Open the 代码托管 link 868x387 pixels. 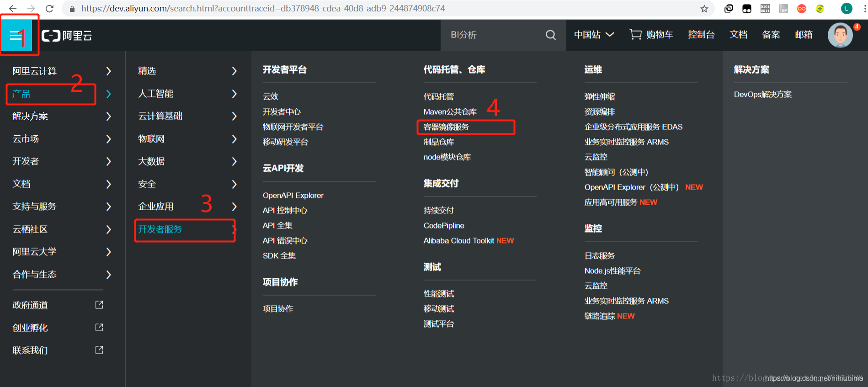438,97
